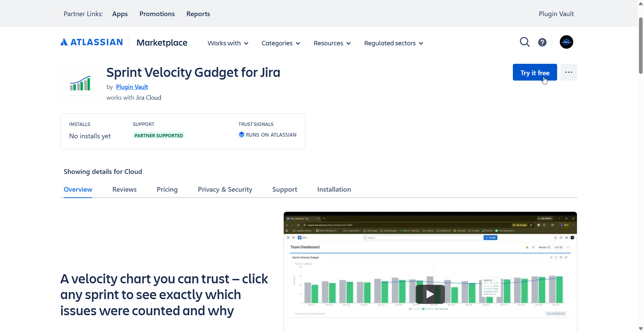Select Promotions from the partner links bar
The width and height of the screenshot is (644, 332).
[157, 14]
